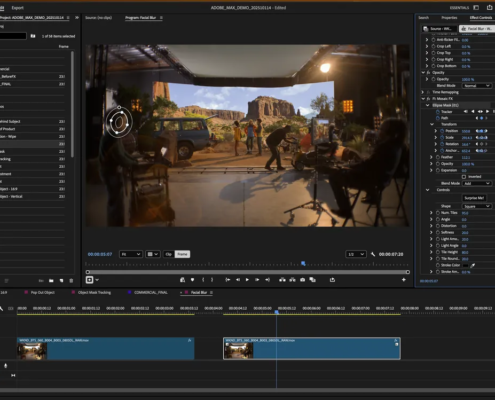Image resolution: width=495 pixels, height=400 pixels.
Task: Open the Opacity Blend Mode Normal dropdown
Action: [477, 86]
